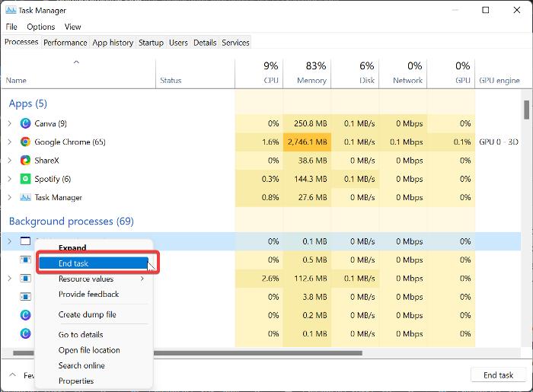Collapse the sort arrow above Name column

pyautogui.click(x=76, y=62)
